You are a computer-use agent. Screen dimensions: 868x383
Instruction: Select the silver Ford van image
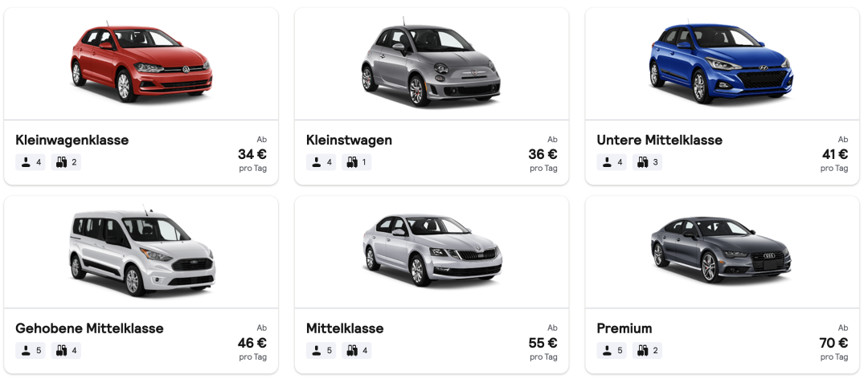[x=141, y=251]
